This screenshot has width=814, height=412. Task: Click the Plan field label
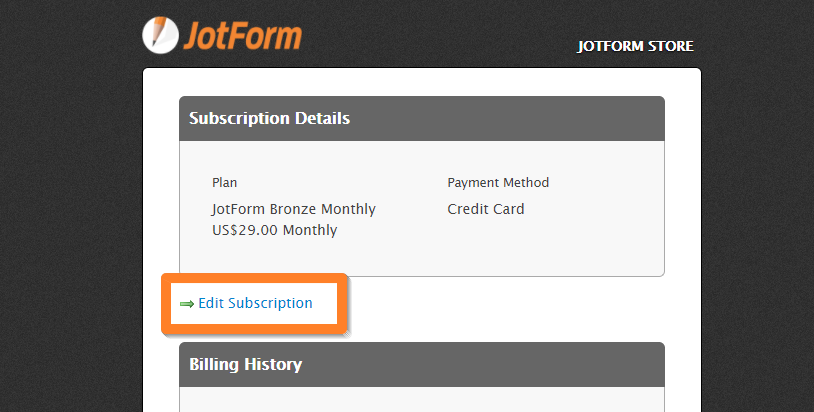(x=224, y=183)
